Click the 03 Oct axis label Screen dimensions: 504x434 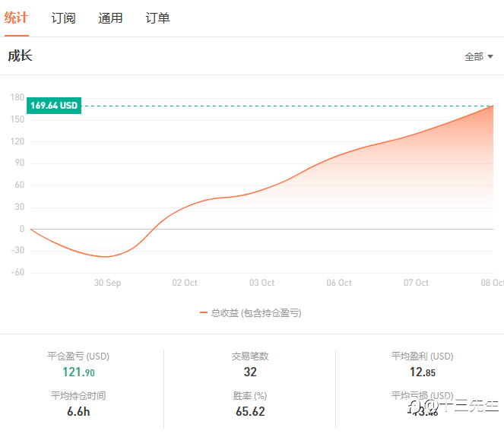pyautogui.click(x=262, y=283)
